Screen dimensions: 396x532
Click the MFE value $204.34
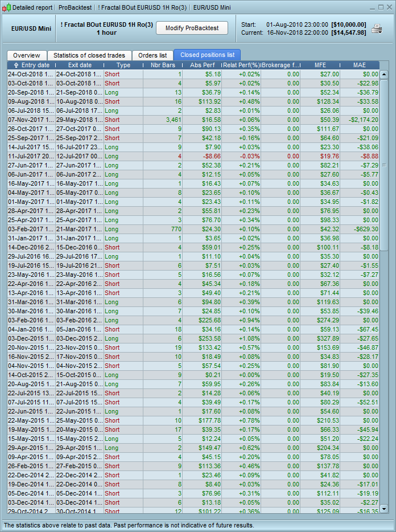pos(328,448)
